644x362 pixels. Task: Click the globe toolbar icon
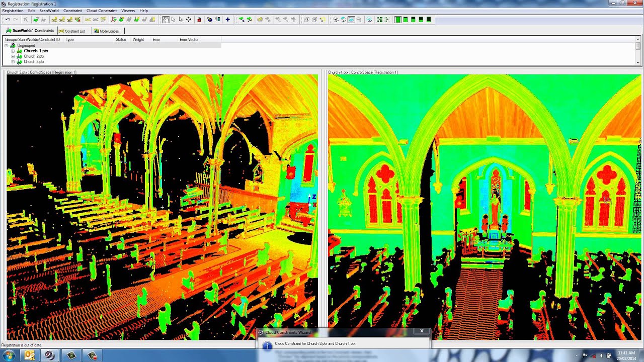(x=210, y=20)
